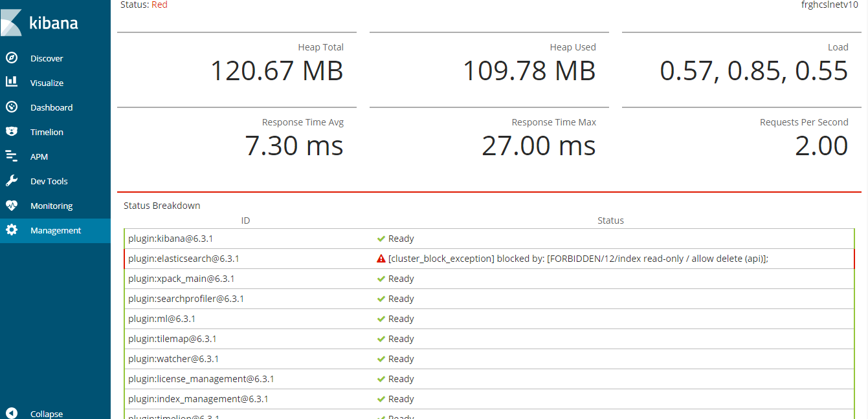
Task: Click the Dashboard gauge icon
Action: point(11,107)
